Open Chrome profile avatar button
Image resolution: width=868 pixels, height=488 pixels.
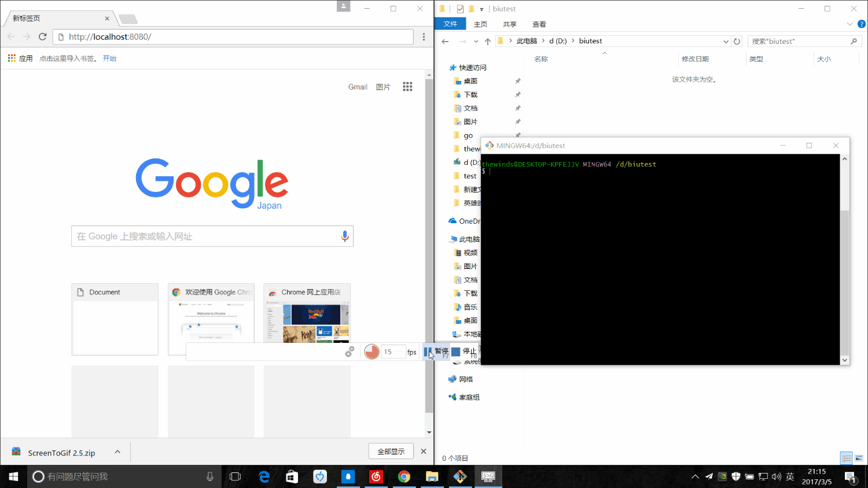pos(344,6)
